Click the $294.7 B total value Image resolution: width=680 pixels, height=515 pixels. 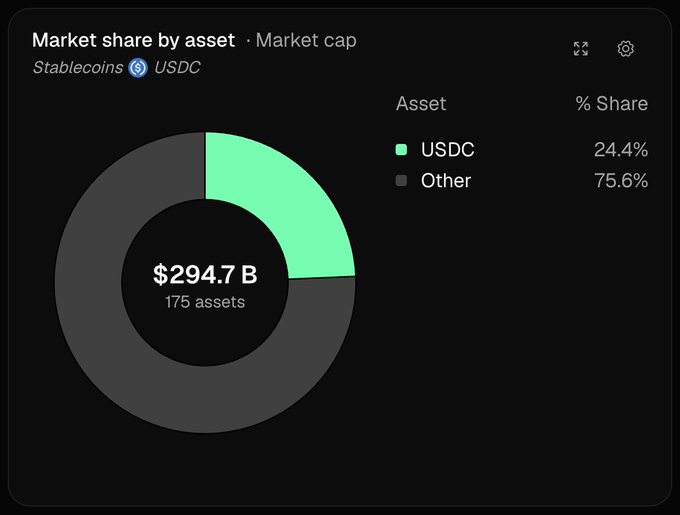[205, 274]
